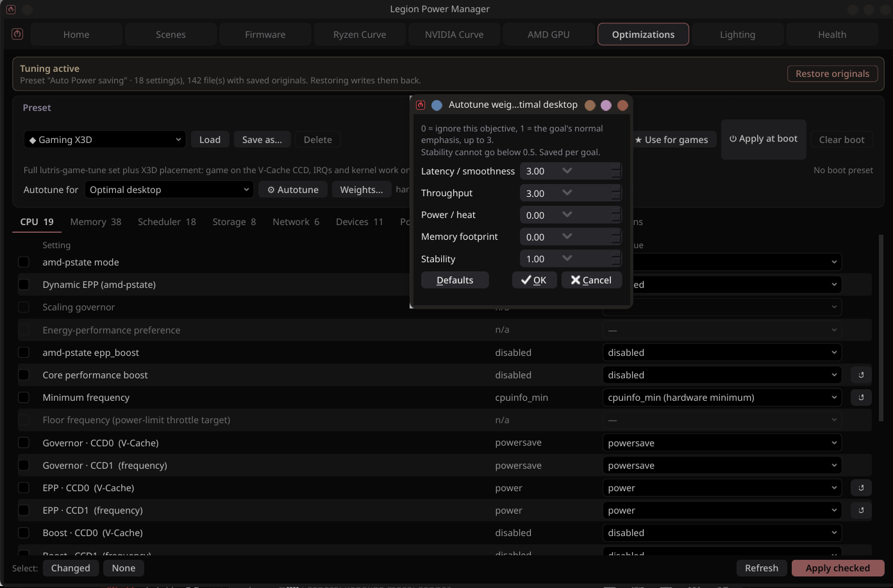
Task: Increase Power / heat weight with up stepper
Action: pyautogui.click(x=616, y=211)
